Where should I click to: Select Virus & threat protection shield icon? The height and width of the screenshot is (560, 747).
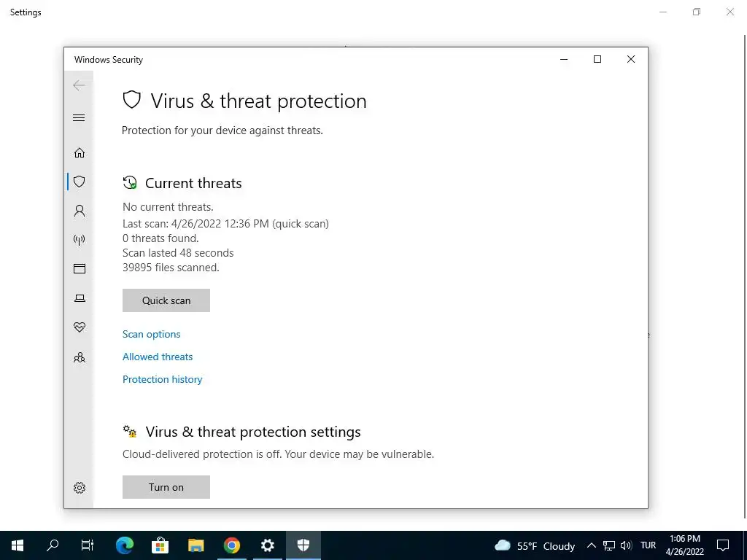[x=79, y=182]
